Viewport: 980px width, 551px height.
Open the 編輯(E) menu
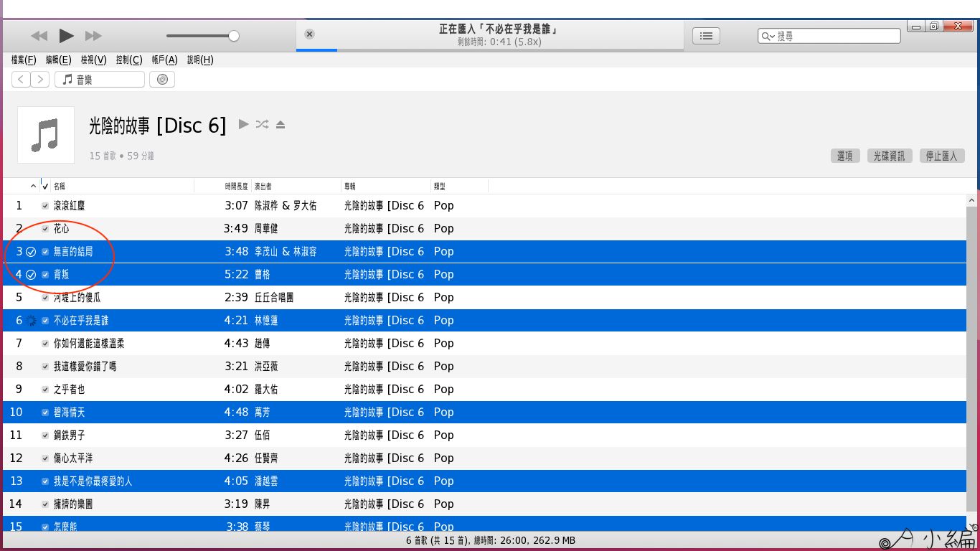click(58, 60)
